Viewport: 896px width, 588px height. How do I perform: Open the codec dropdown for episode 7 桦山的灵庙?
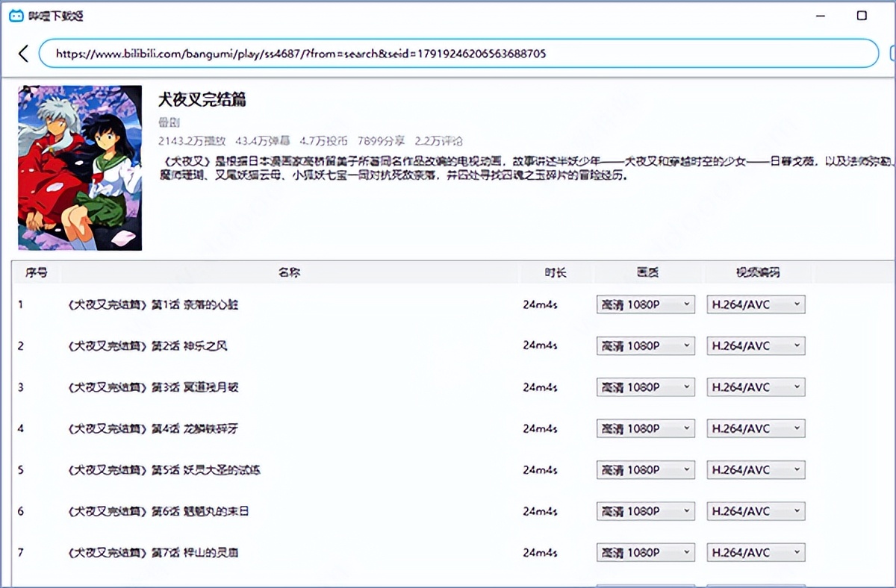click(x=755, y=552)
